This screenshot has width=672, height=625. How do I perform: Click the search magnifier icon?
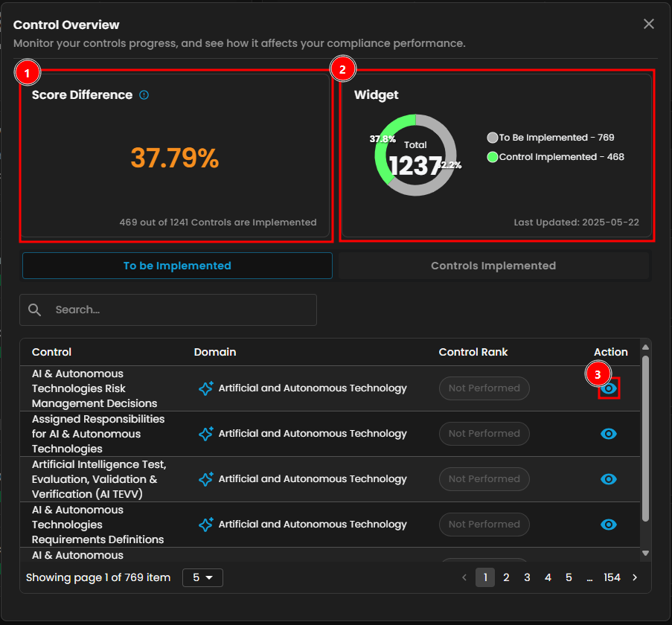(x=35, y=310)
